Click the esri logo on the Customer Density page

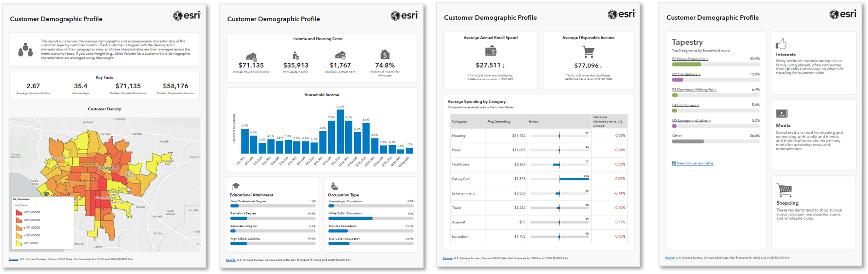pyautogui.click(x=187, y=16)
